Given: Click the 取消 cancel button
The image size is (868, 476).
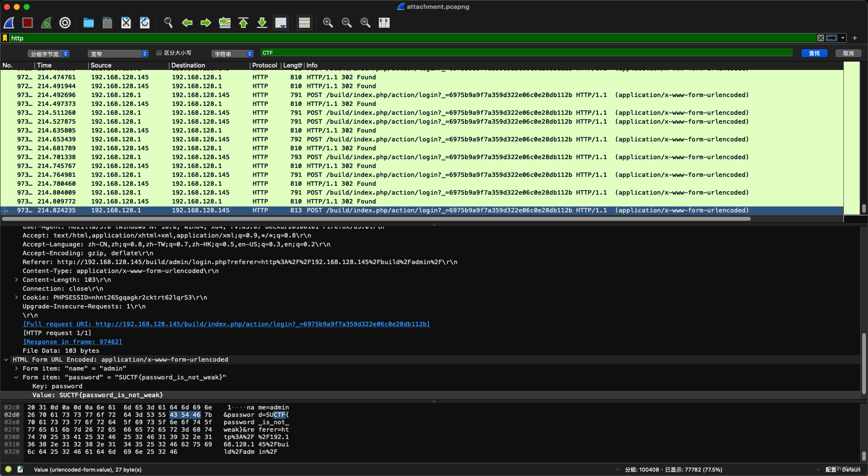Looking at the screenshot, I should tap(848, 53).
